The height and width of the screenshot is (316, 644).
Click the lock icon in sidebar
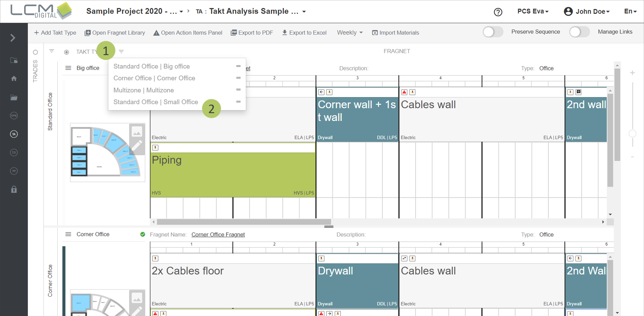14,189
